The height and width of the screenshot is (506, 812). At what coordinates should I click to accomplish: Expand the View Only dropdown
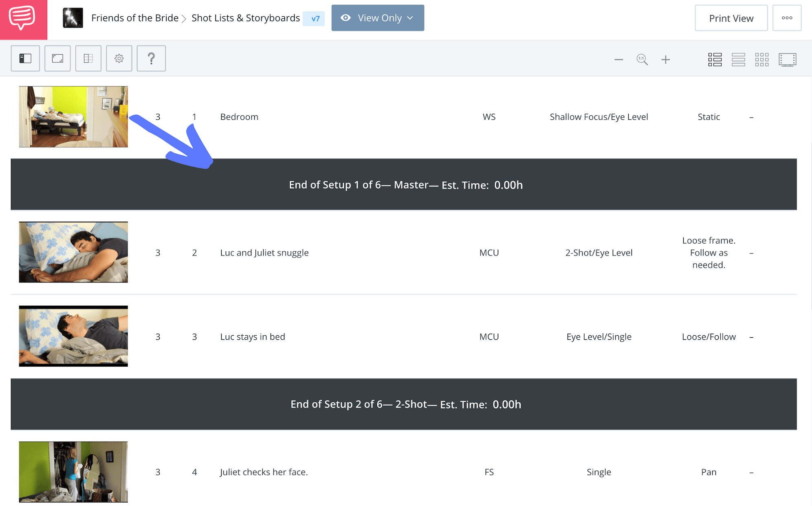tap(377, 18)
